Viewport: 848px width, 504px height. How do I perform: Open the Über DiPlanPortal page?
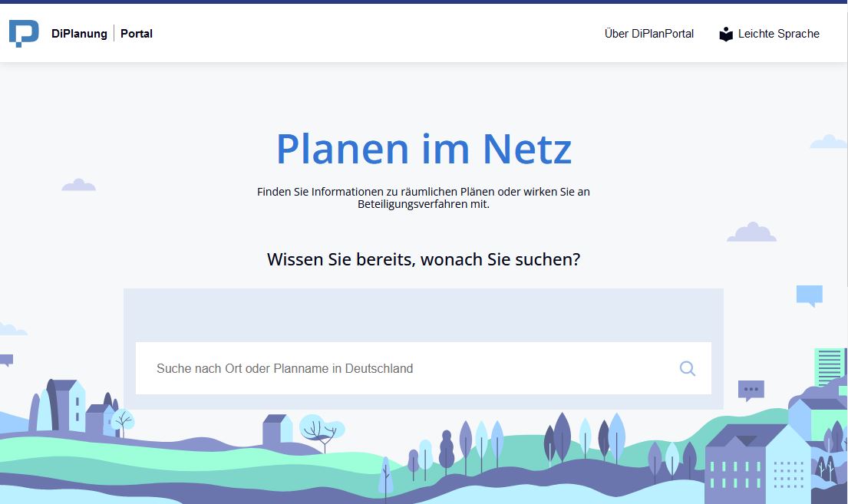pos(648,34)
